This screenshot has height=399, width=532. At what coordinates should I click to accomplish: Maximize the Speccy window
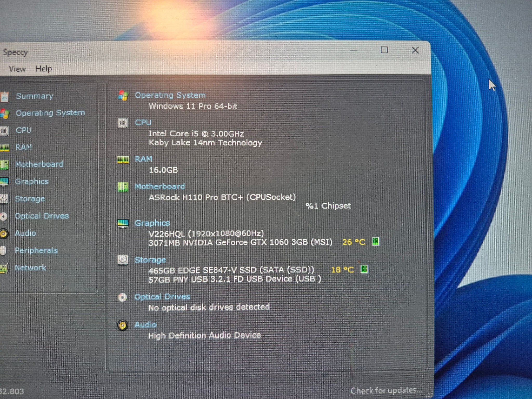click(x=384, y=50)
